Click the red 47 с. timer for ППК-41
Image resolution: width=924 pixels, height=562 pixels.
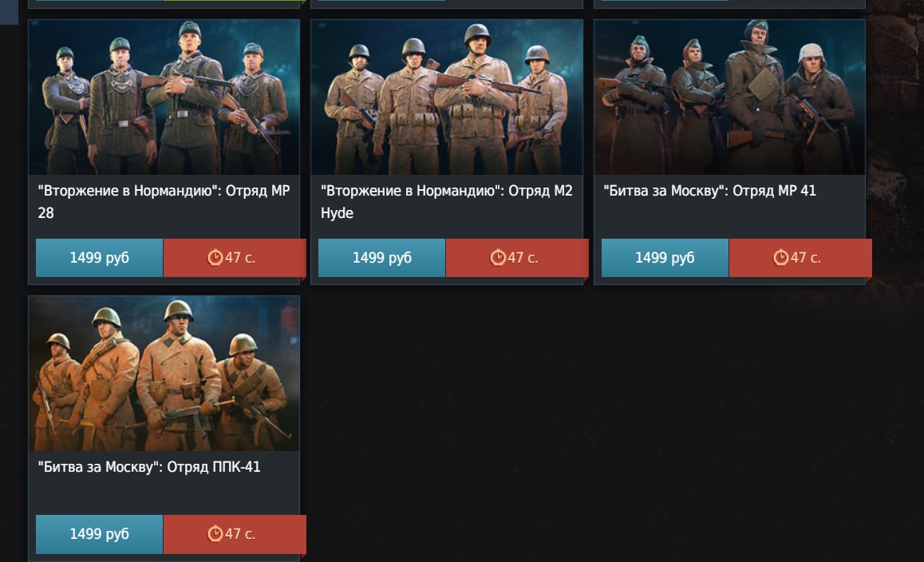(235, 534)
